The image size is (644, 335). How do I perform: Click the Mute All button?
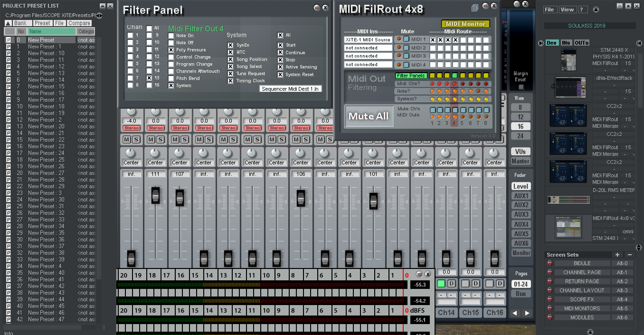pyautogui.click(x=369, y=116)
